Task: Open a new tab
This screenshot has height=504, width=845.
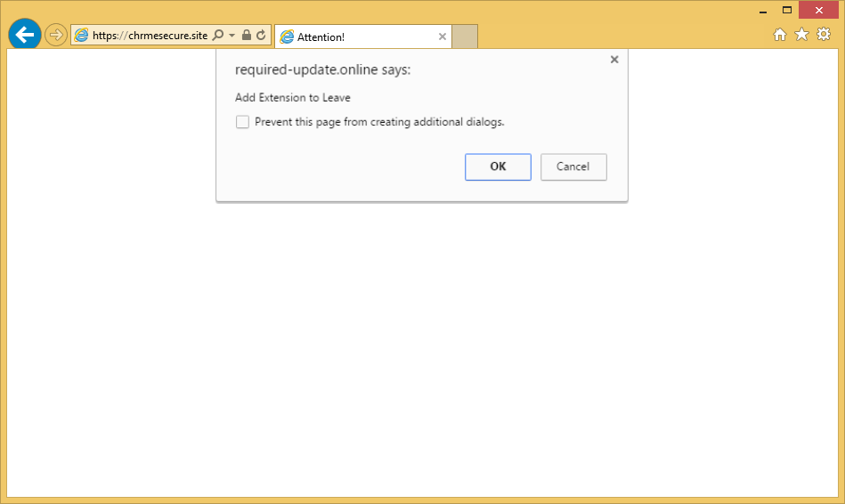Action: tap(465, 37)
